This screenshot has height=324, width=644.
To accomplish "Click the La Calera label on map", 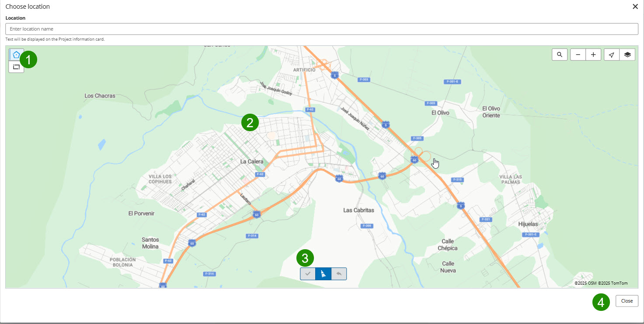I will (252, 161).
